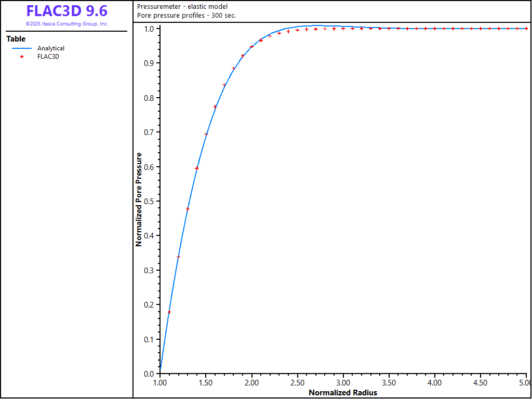The image size is (532, 399).
Task: Select the FLAC3D legend entry label
Action: point(48,57)
